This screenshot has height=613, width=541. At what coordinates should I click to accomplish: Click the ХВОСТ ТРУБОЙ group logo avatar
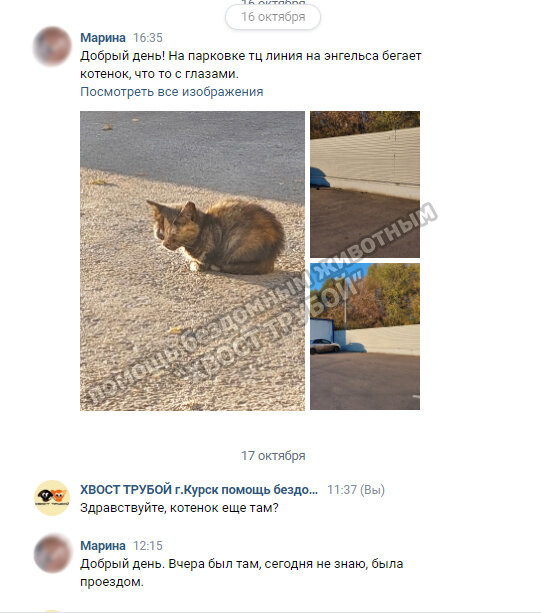click(x=52, y=498)
